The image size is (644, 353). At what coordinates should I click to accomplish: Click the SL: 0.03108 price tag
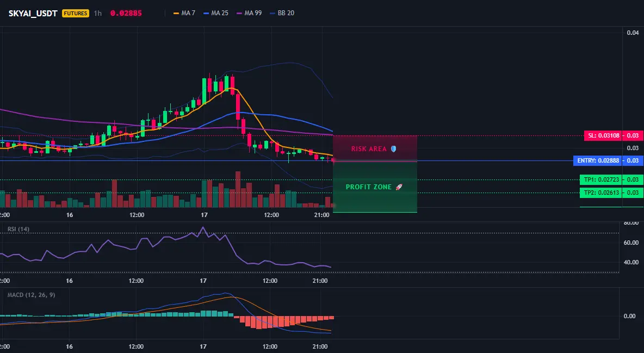[x=603, y=135]
